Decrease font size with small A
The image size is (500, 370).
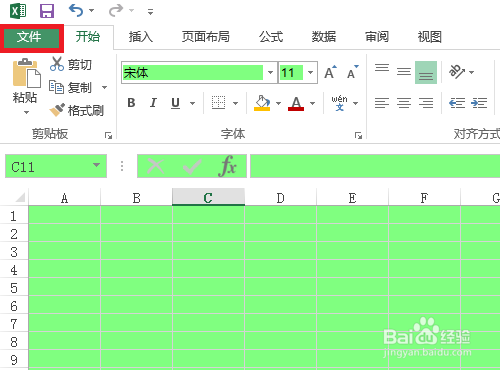[x=353, y=72]
